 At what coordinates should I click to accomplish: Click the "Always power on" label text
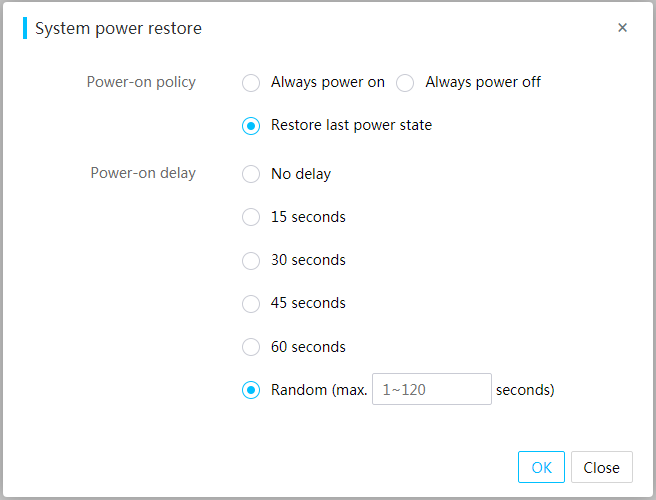(327, 83)
